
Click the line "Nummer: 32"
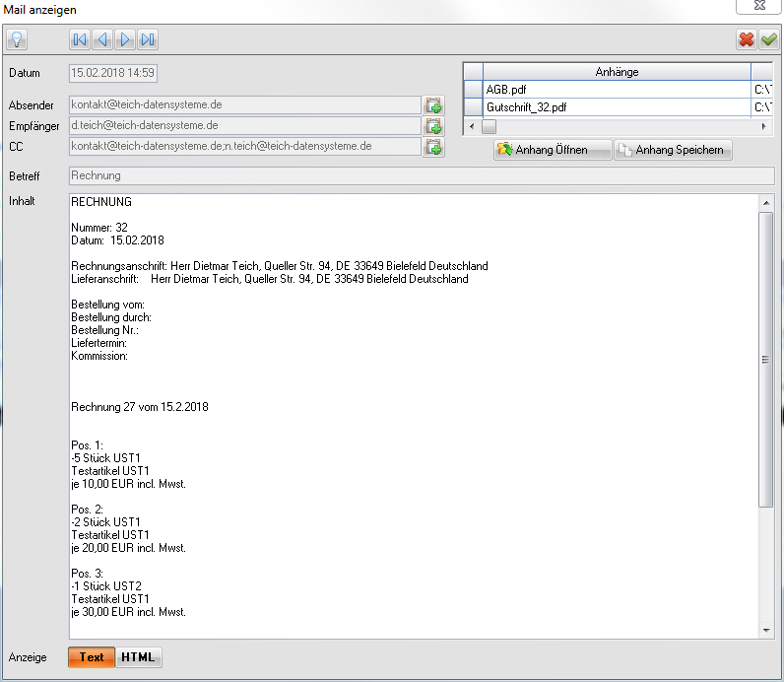tap(99, 227)
